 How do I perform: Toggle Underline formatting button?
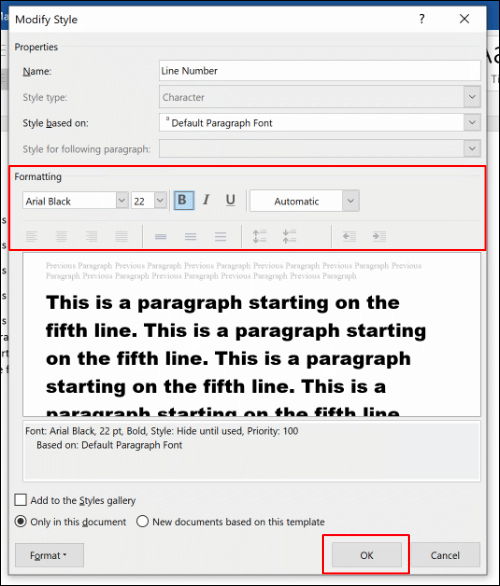pyautogui.click(x=231, y=201)
